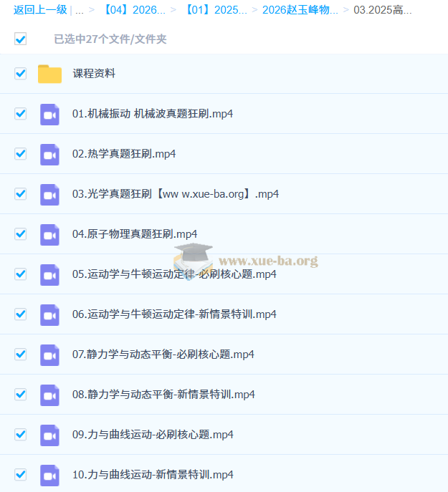Click the 课程资料 folder icon
Screen dimensions: 448x492
(49, 74)
